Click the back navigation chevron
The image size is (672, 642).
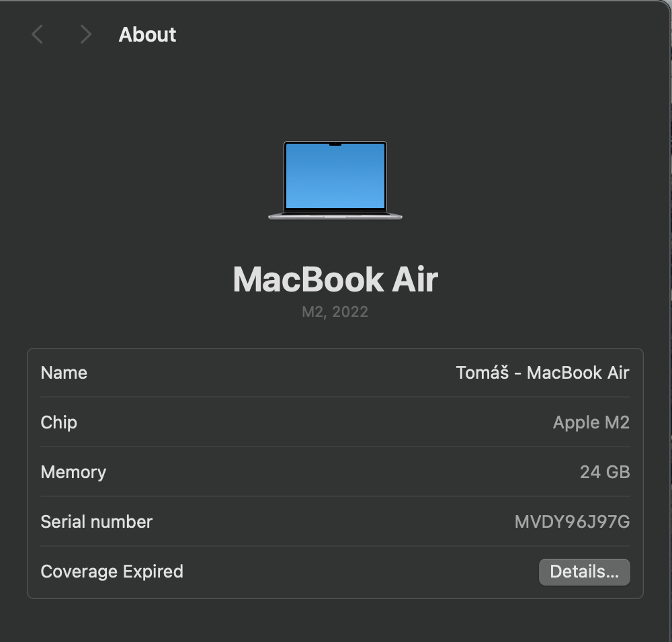[x=37, y=34]
